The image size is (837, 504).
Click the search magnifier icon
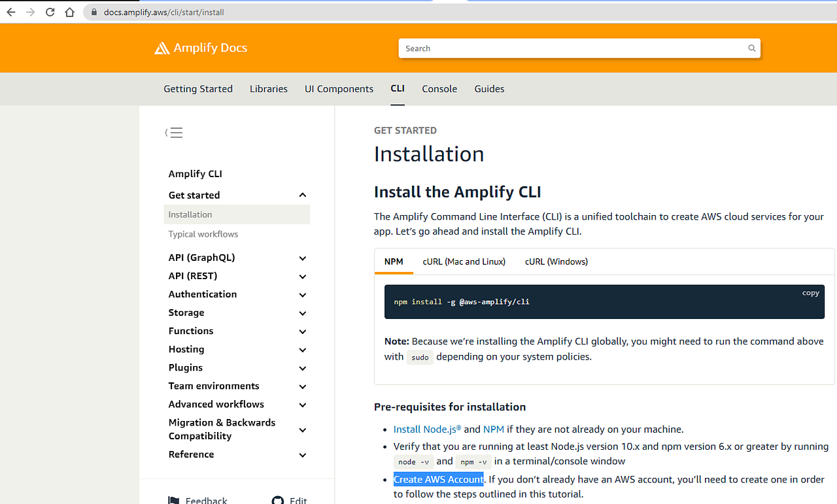pyautogui.click(x=751, y=48)
